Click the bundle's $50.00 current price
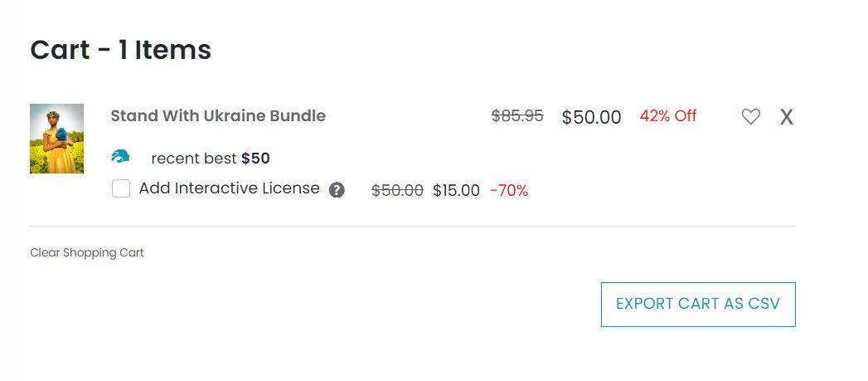The image size is (868, 381). (591, 117)
